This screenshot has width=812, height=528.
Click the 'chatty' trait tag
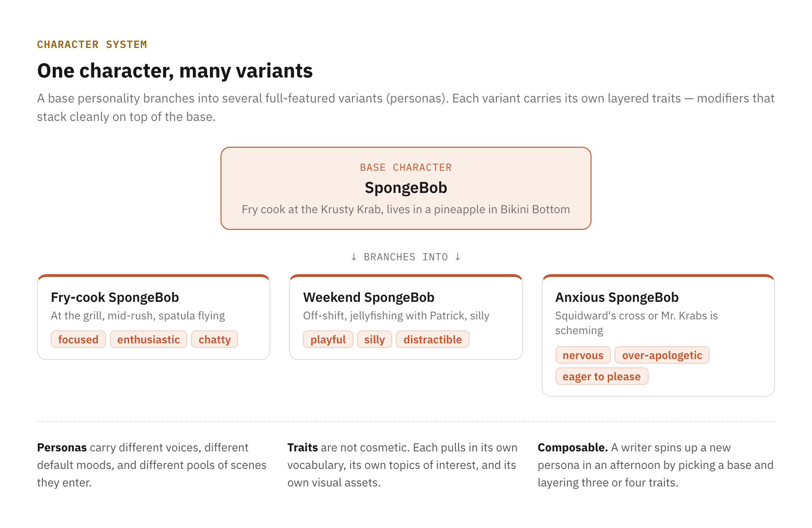pyautogui.click(x=215, y=339)
